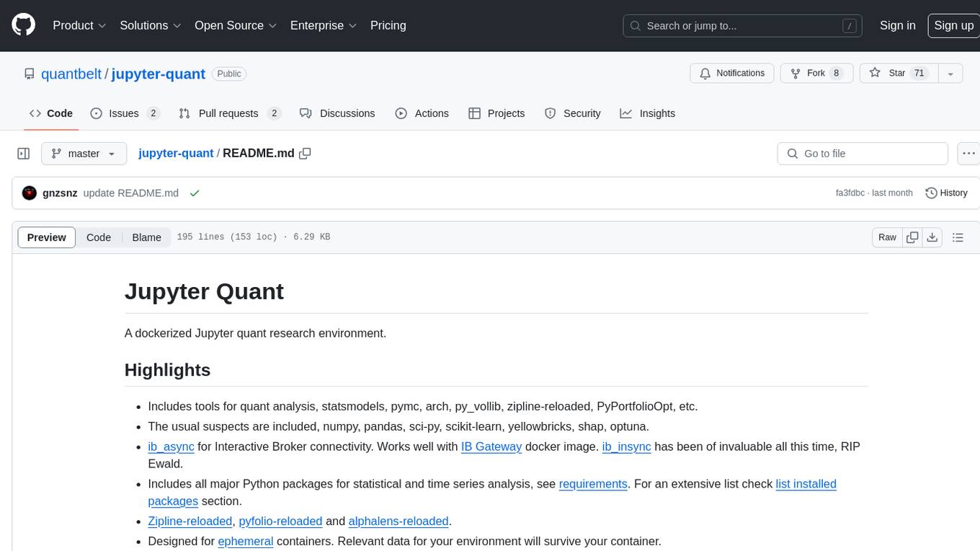Switch to the Insights tab
The height and width of the screenshot is (551, 980).
tap(648, 113)
